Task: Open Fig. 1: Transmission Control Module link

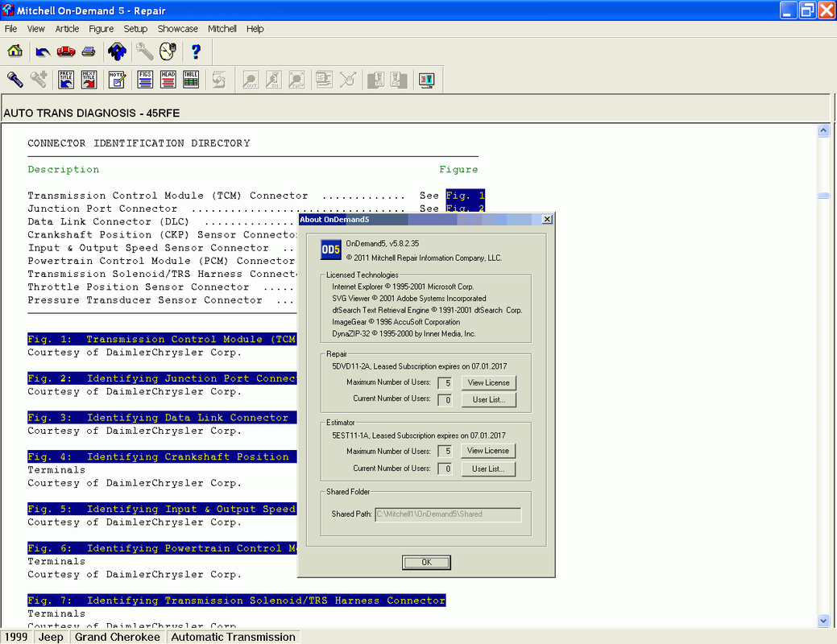Action: 162,340
